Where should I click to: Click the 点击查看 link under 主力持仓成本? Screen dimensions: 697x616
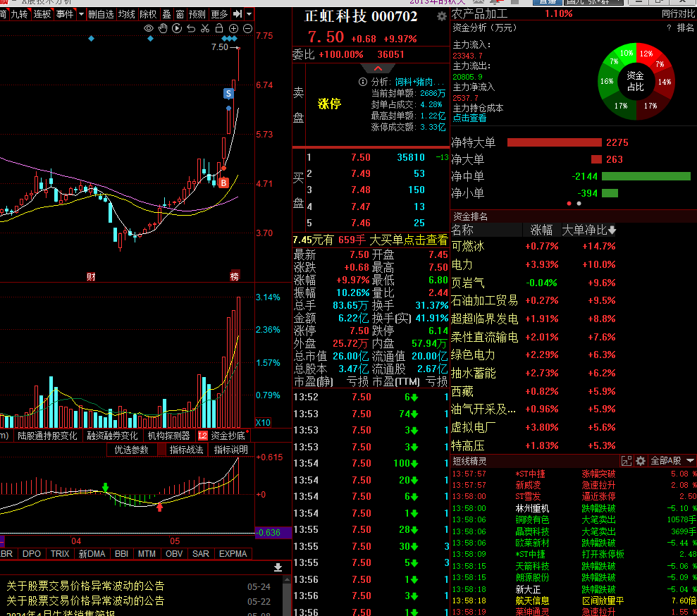coord(469,118)
